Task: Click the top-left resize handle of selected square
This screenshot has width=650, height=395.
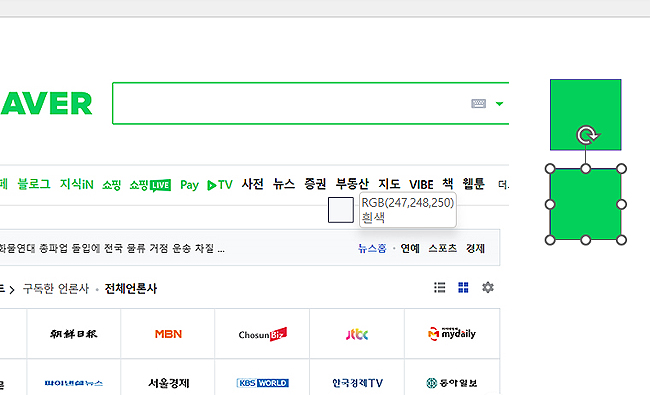Action: (x=550, y=169)
